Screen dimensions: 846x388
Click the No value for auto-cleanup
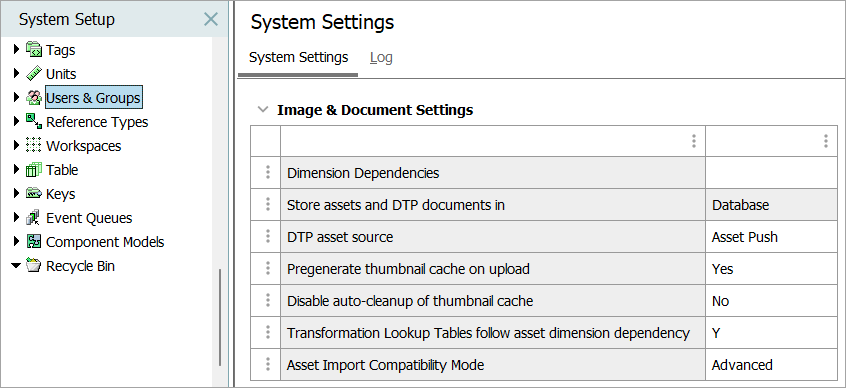tap(772, 301)
